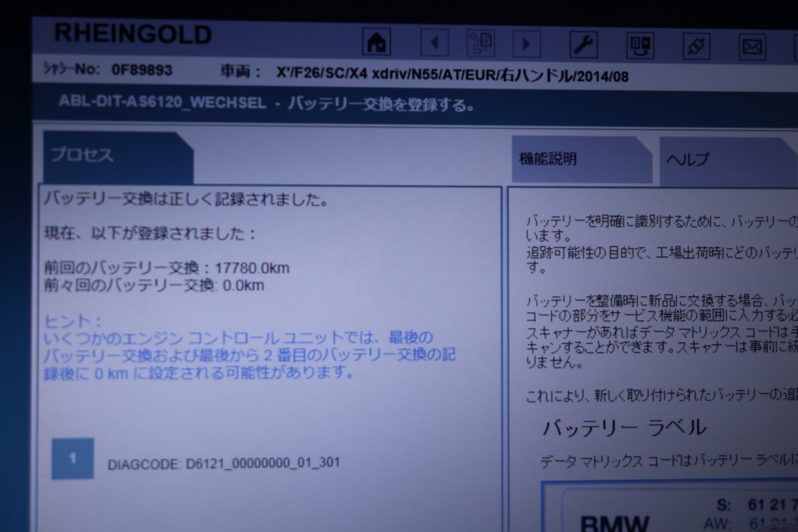Screen dimensions: 798x532
Task: Click the ヒント: blue label
Action: click(73, 321)
